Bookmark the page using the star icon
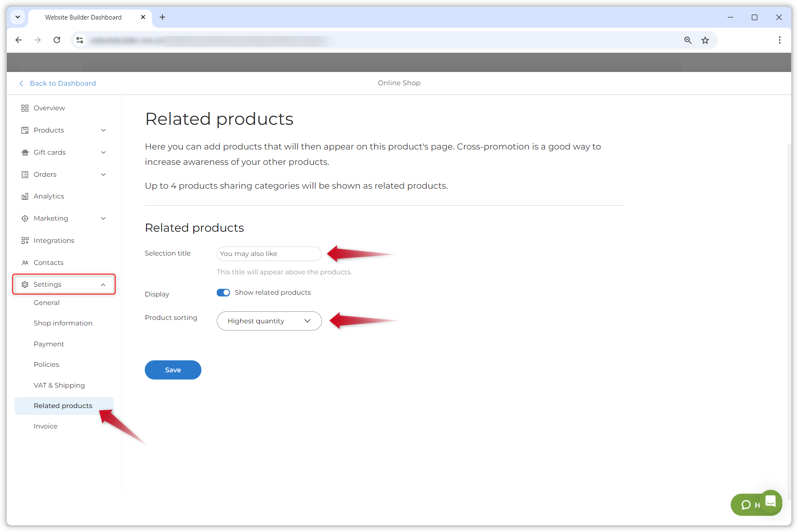798x532 pixels. [x=705, y=40]
